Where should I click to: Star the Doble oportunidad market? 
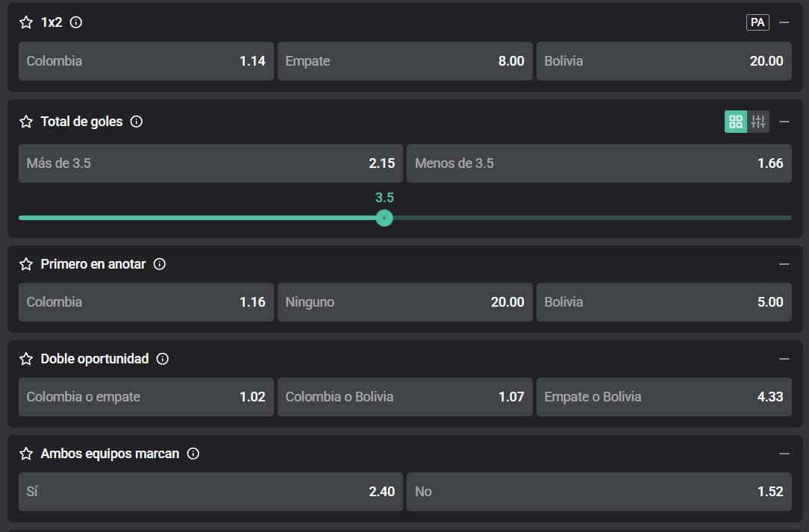[26, 359]
